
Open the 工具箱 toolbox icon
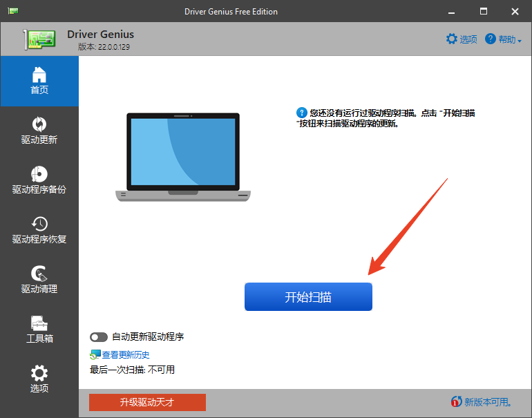tap(39, 323)
